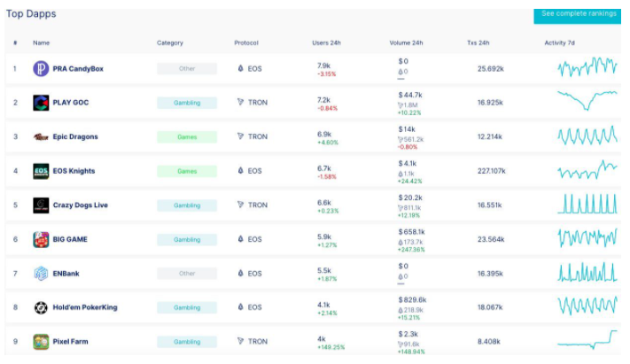
Task: Open the Pixel Farm dapp name link
Action: point(70,342)
